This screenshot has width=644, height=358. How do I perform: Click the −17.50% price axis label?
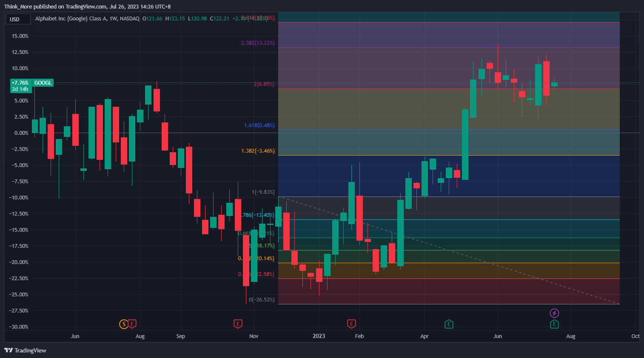18,246
